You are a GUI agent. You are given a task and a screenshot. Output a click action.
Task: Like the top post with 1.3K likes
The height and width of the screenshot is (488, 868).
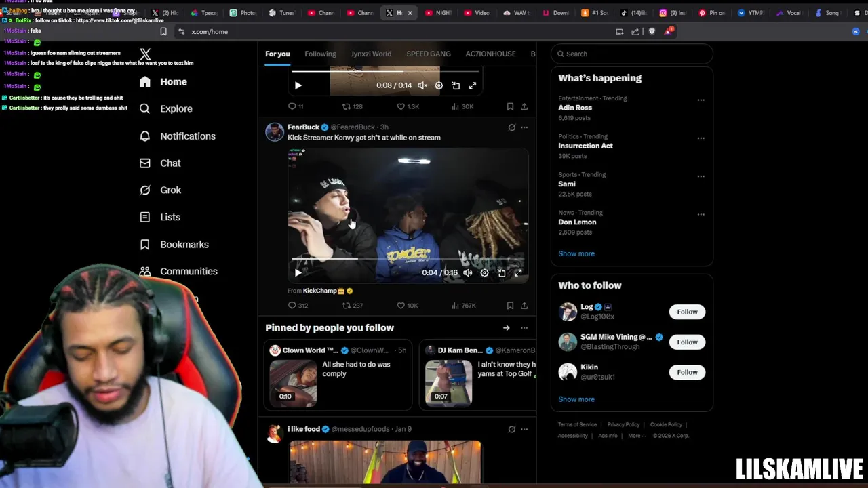tap(408, 106)
